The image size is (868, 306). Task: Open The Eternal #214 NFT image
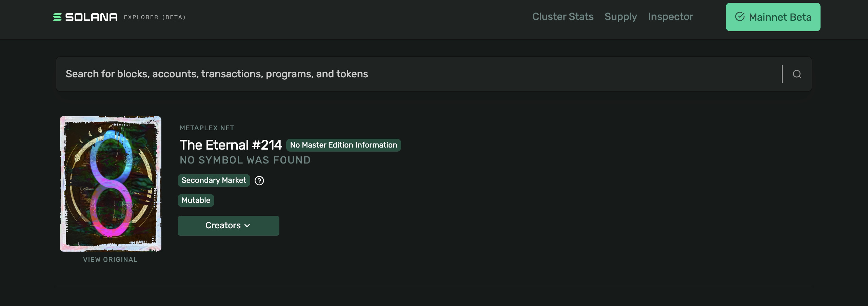point(111,184)
